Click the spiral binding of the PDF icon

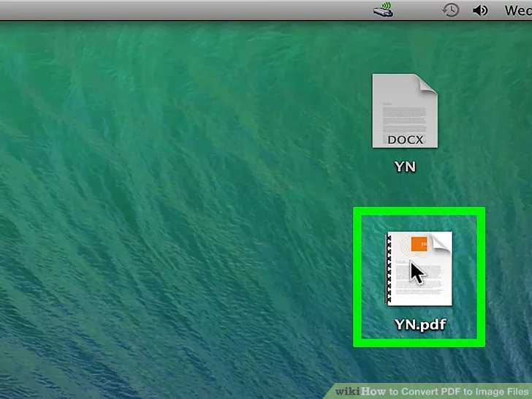(389, 270)
